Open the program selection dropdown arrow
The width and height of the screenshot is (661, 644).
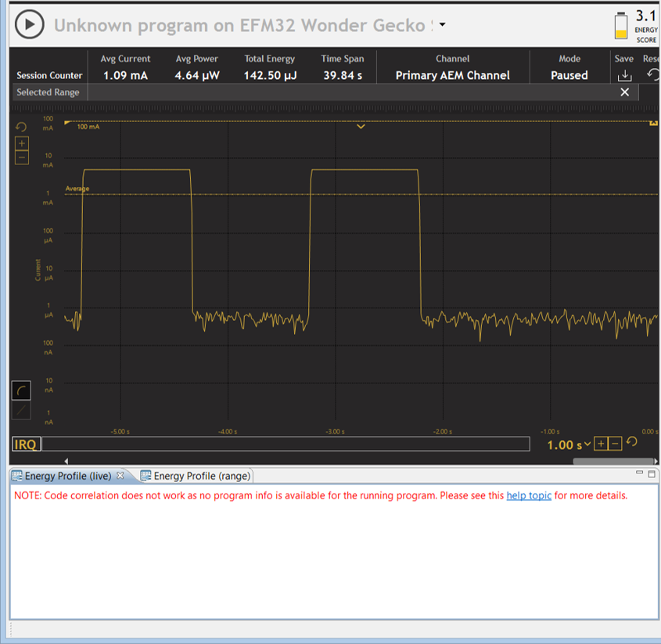coord(442,24)
